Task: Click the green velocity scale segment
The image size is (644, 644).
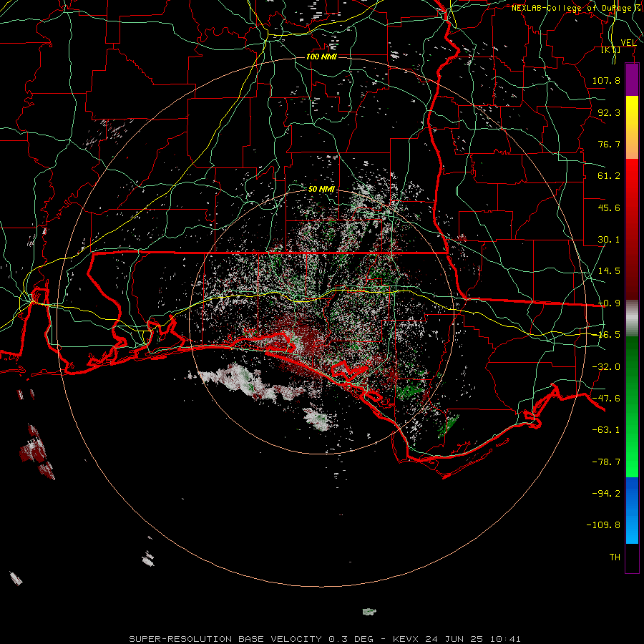Action: (x=632, y=406)
